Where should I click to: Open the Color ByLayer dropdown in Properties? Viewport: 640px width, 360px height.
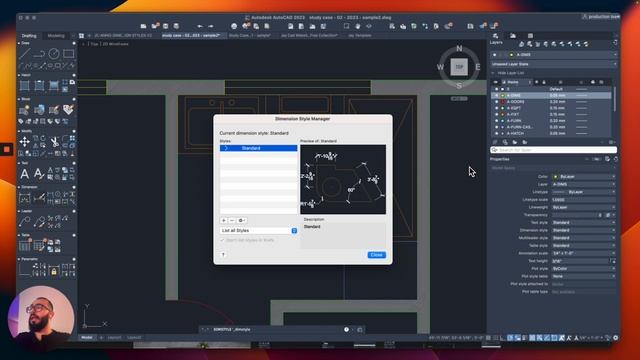click(583, 177)
